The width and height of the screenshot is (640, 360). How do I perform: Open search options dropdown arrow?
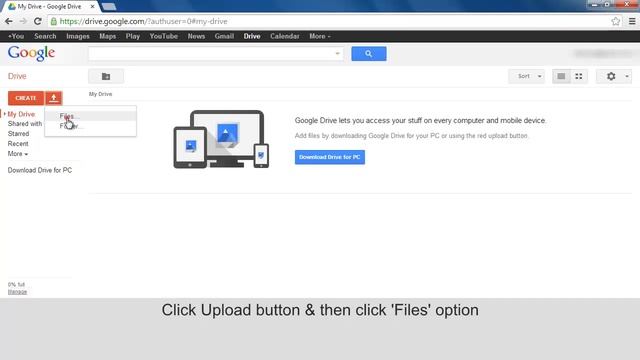pyautogui.click(x=337, y=53)
